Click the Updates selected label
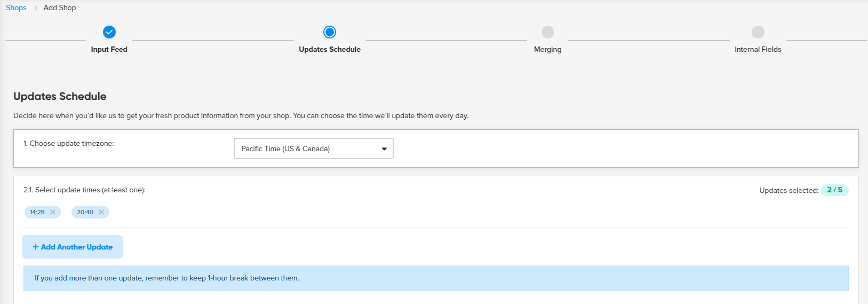This screenshot has height=304, width=868. (x=789, y=190)
